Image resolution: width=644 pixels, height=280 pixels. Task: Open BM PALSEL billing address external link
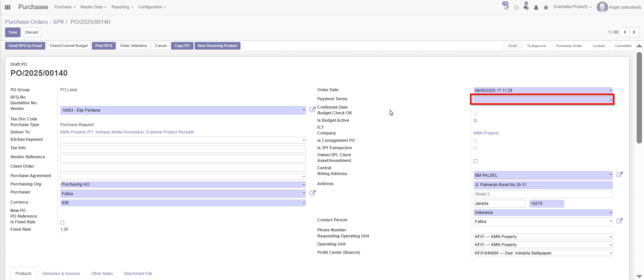click(620, 175)
